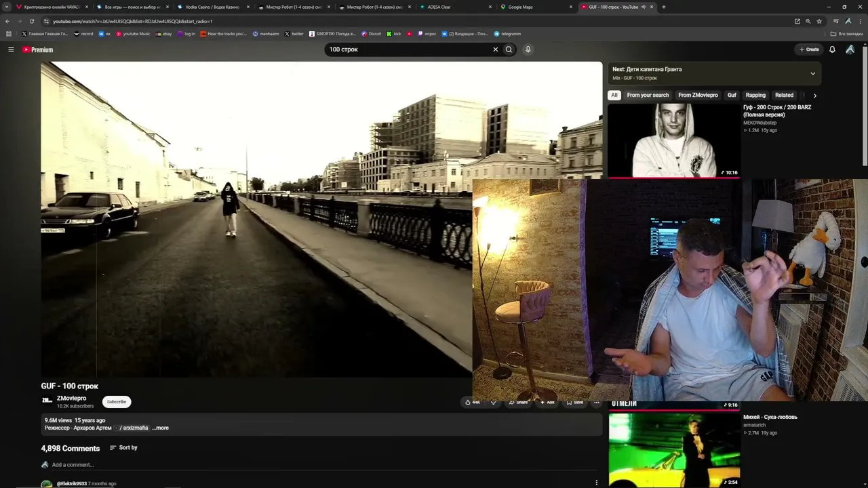Open the twitter bookmark
The image size is (868, 488).
tap(294, 34)
